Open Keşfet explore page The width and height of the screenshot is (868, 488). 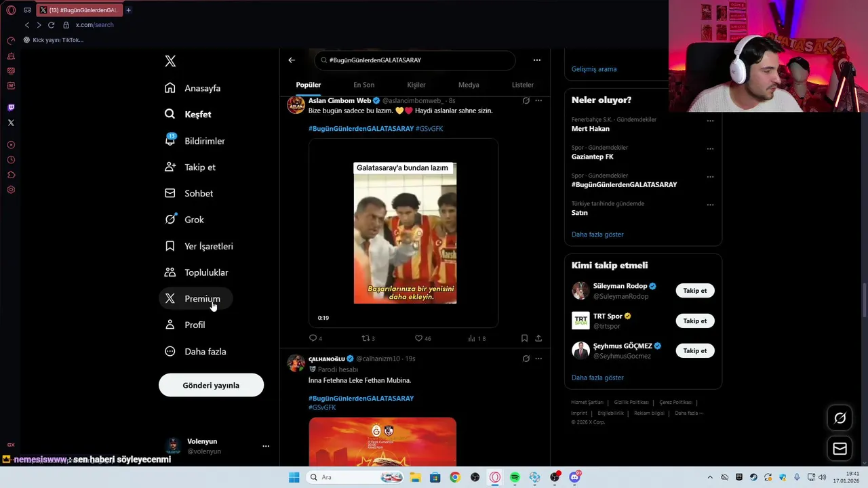(189, 115)
